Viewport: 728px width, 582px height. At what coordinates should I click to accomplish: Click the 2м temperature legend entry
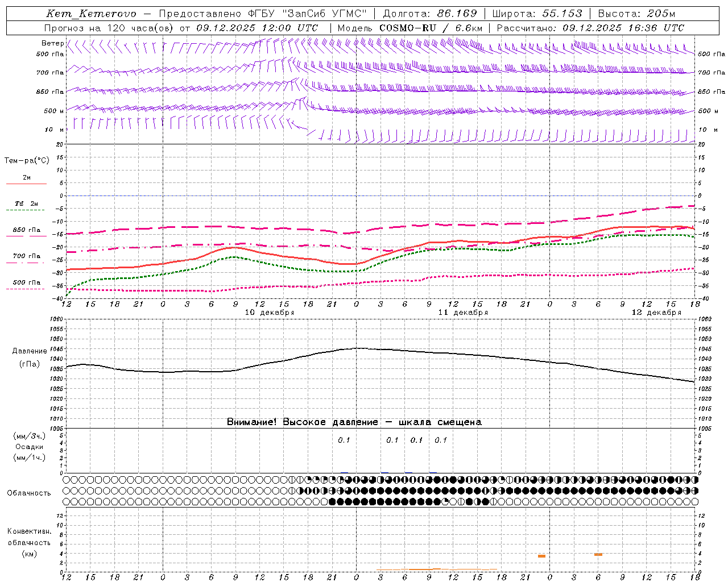pyautogui.click(x=27, y=178)
